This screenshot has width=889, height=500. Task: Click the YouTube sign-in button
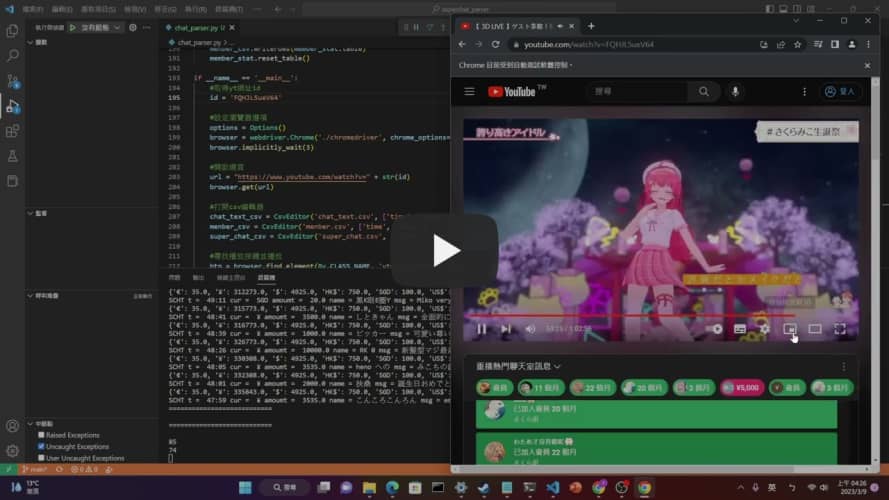pyautogui.click(x=840, y=91)
